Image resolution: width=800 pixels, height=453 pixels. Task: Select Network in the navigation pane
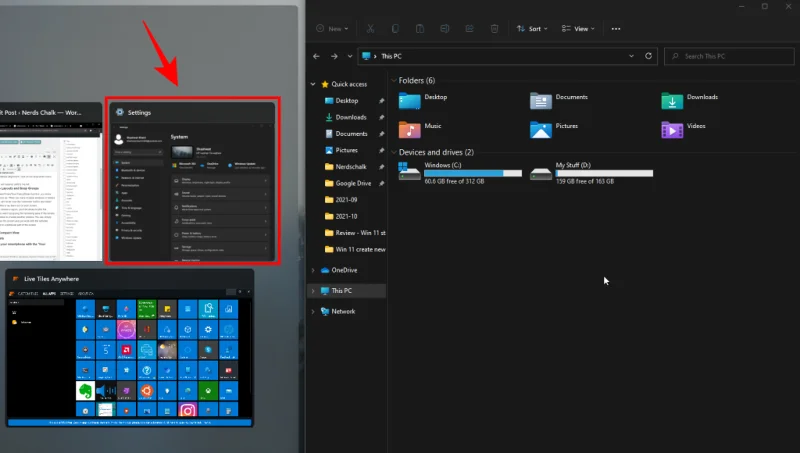337,311
